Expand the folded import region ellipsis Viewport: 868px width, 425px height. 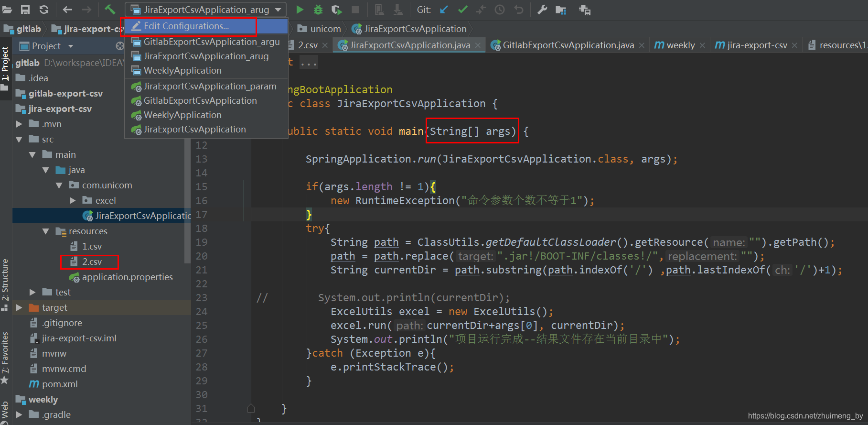click(309, 62)
